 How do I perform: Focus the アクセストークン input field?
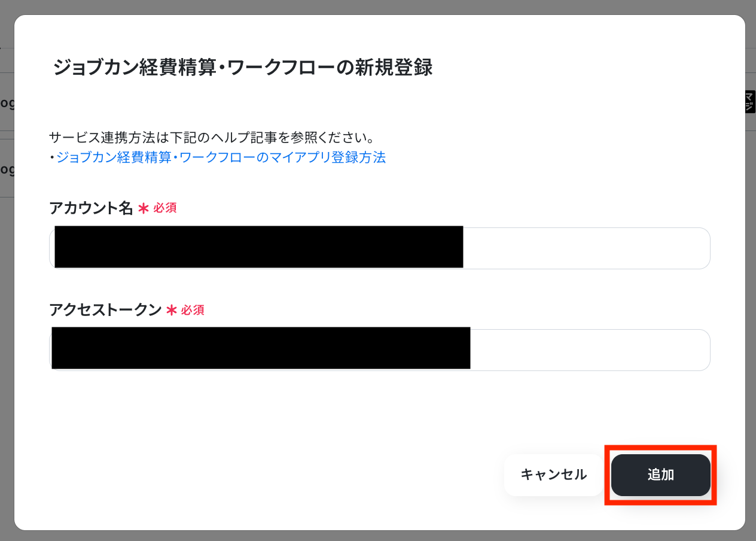pyautogui.click(x=380, y=350)
